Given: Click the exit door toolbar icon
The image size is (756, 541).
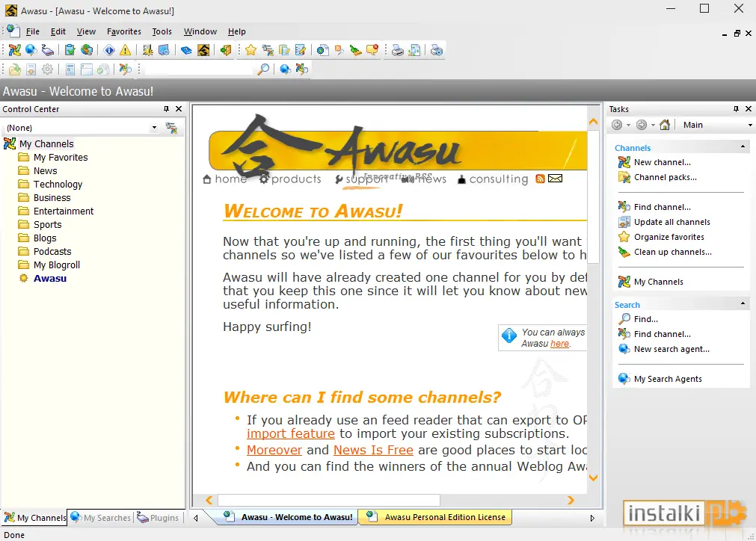Looking at the screenshot, I should click(226, 50).
